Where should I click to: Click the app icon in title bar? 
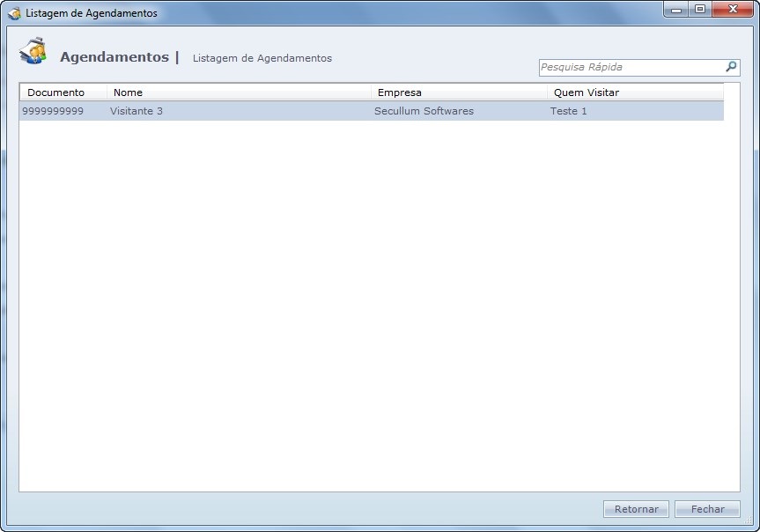(x=14, y=13)
